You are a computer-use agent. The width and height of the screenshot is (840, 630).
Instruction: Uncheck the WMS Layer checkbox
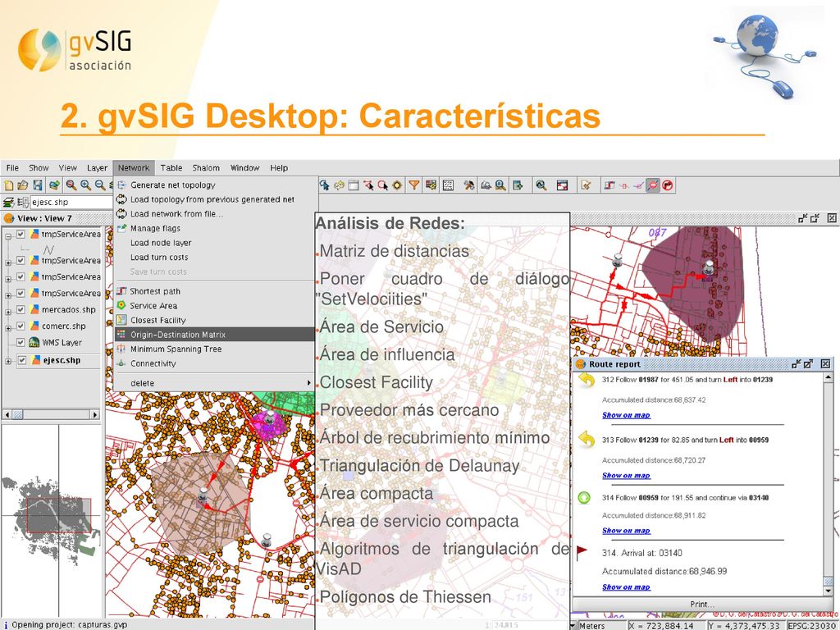coord(21,342)
